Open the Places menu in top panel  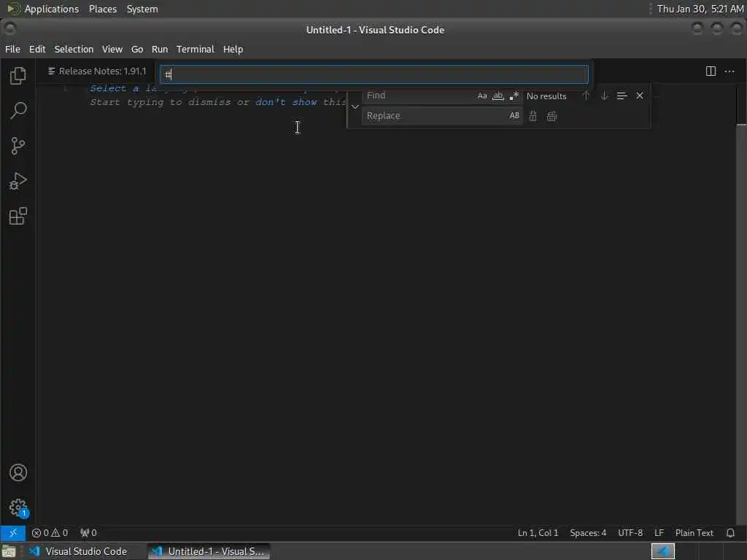pyautogui.click(x=102, y=9)
